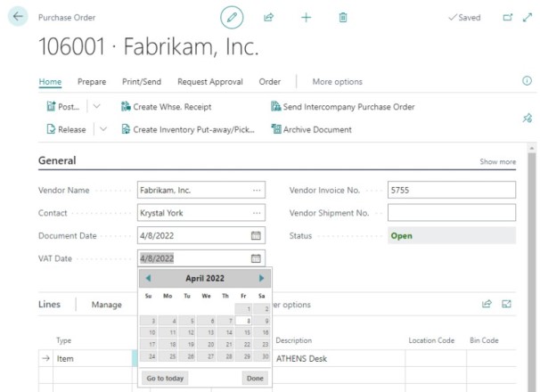Click the Description column header
This screenshot has width=540, height=392.
tap(294, 340)
